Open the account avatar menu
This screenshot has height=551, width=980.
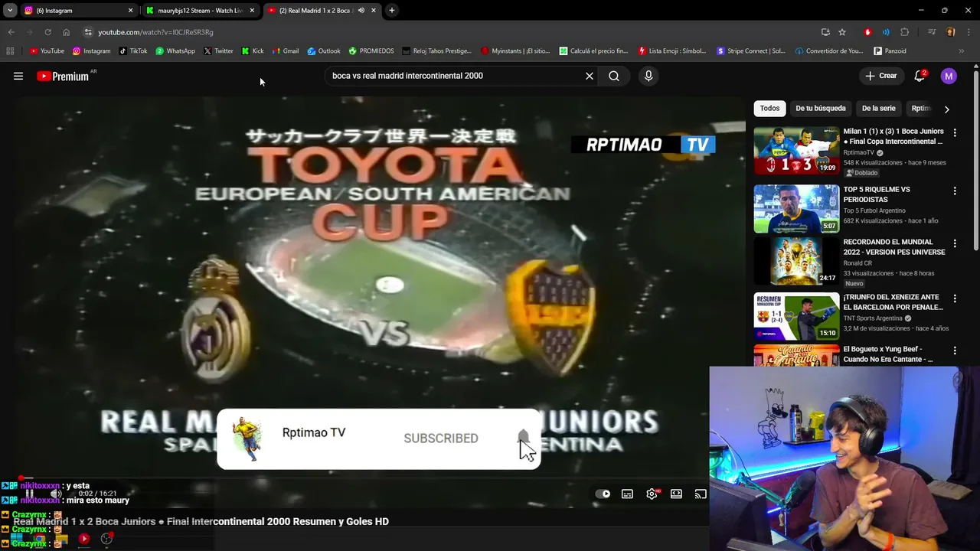point(949,76)
